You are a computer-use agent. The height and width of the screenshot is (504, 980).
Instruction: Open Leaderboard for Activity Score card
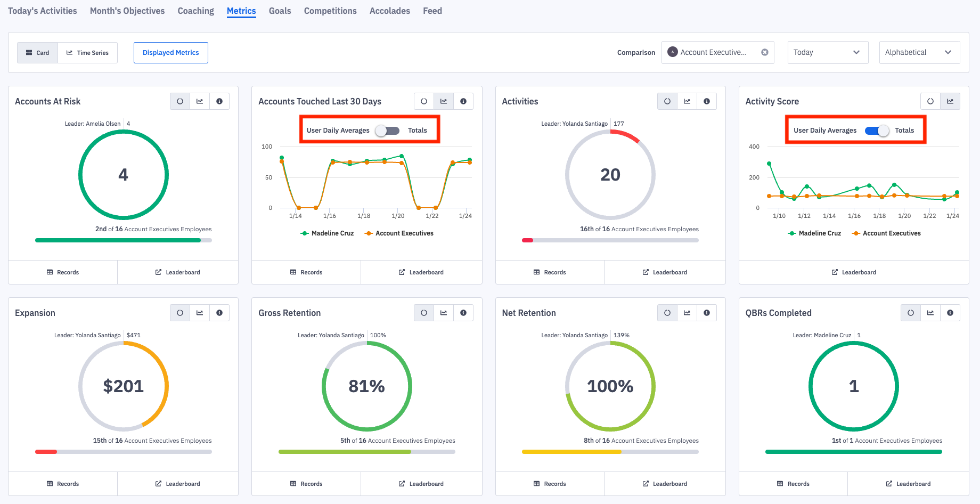coord(854,272)
